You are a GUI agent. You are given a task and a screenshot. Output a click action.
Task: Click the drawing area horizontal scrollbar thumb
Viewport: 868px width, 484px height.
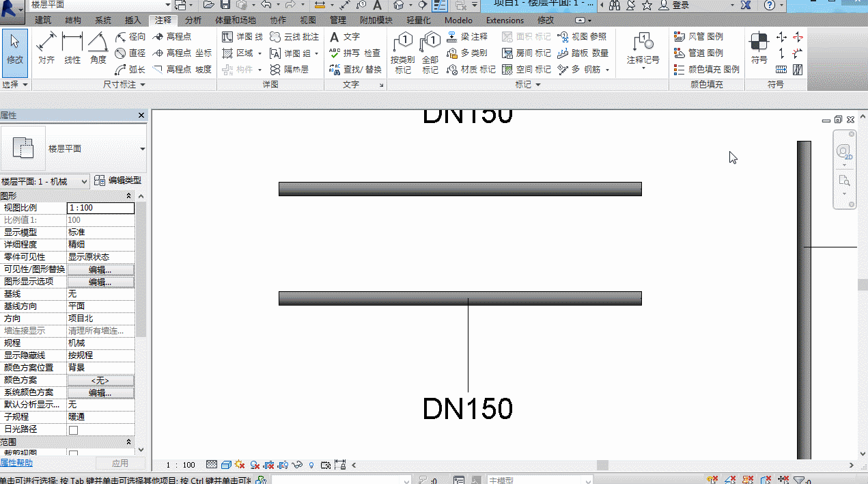coord(602,465)
